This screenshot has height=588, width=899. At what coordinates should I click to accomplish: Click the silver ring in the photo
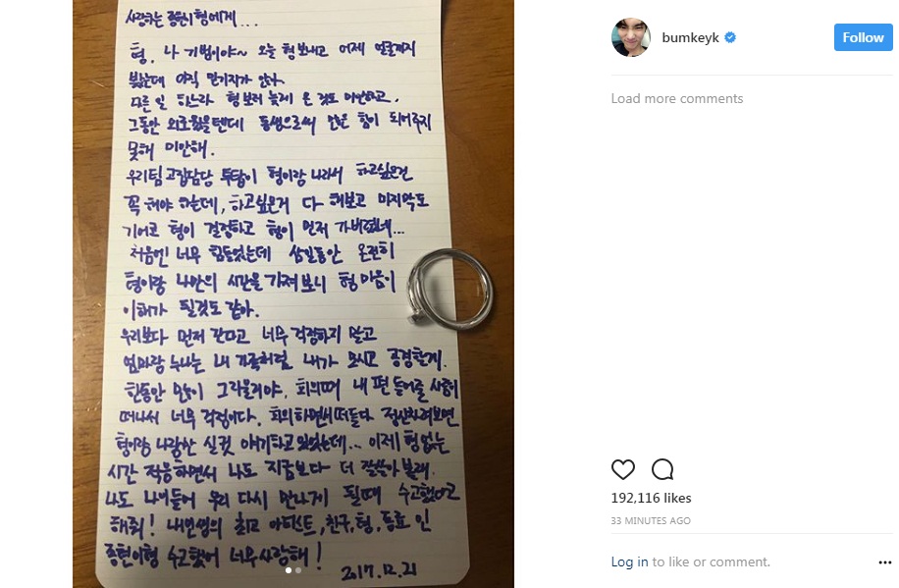tap(450, 290)
